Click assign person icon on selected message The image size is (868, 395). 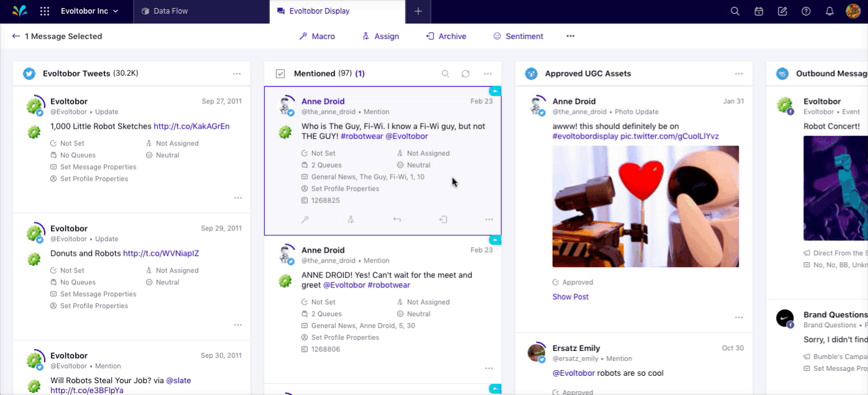351,219
